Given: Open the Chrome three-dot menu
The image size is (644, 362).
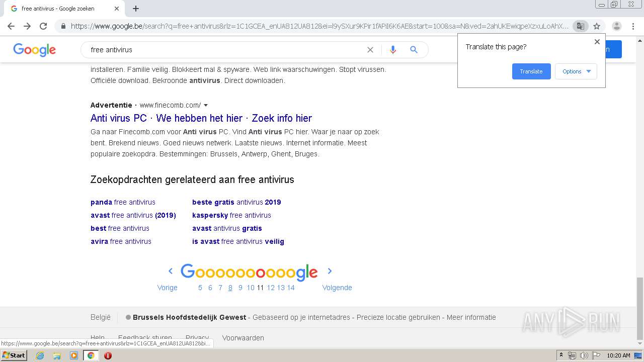Looking at the screenshot, I should click(633, 26).
